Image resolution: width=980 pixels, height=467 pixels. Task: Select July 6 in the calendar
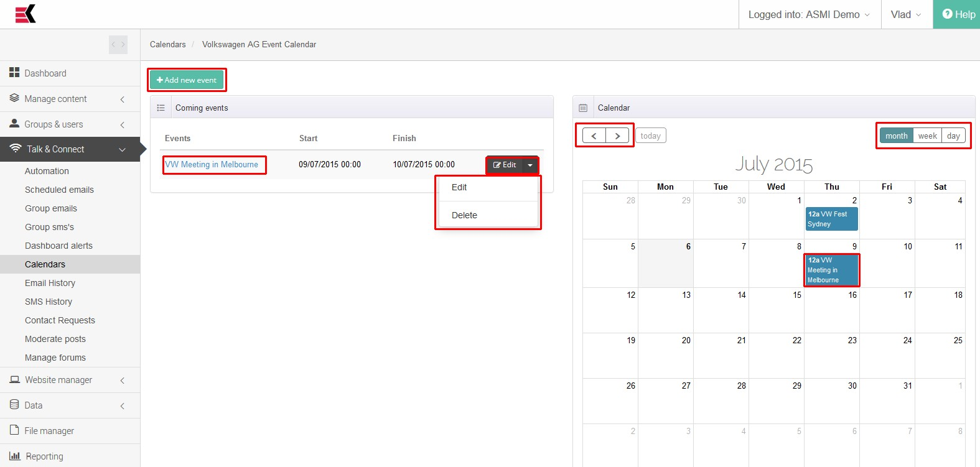pos(666,264)
